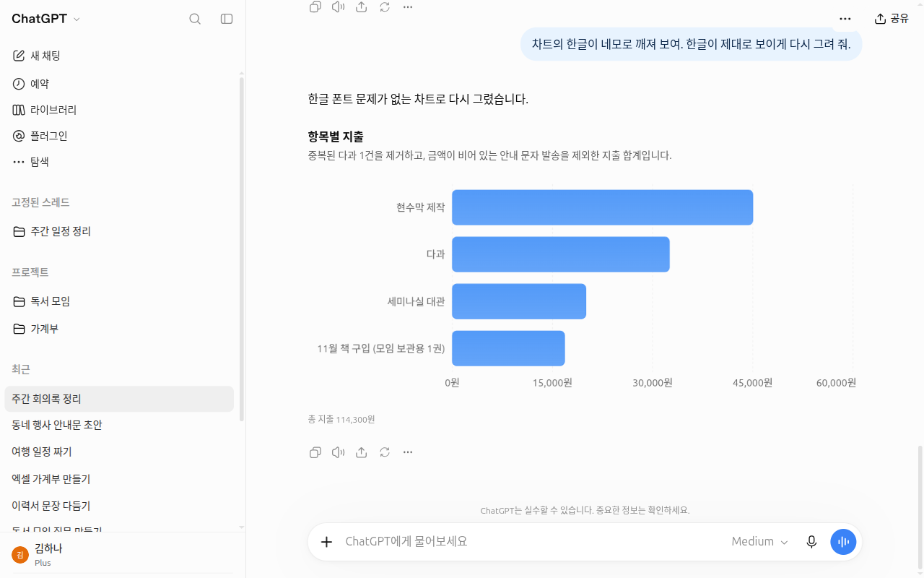Viewport: 924px width, 578px height.
Task: Click the plugin icon beside 플러그인
Action: click(19, 136)
